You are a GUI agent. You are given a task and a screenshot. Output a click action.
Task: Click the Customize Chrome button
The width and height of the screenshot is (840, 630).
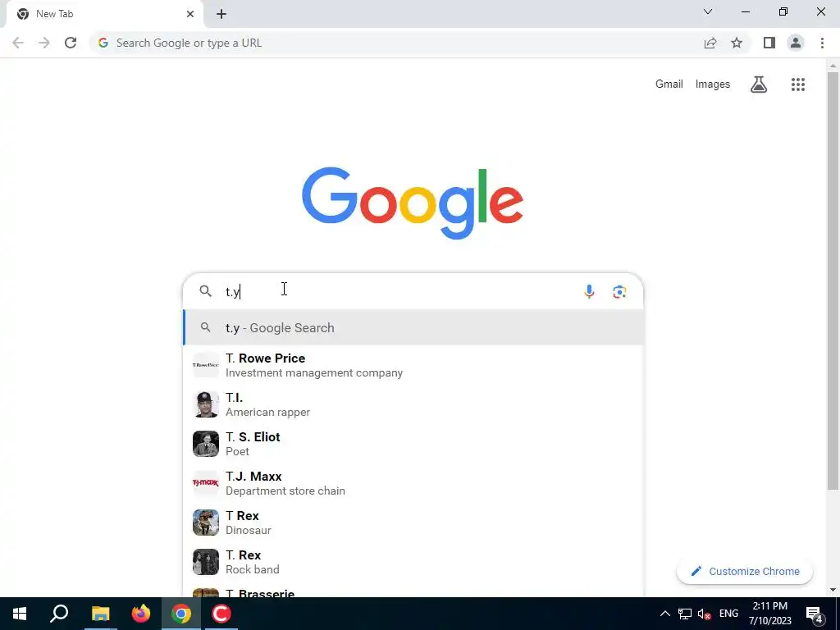[745, 571]
